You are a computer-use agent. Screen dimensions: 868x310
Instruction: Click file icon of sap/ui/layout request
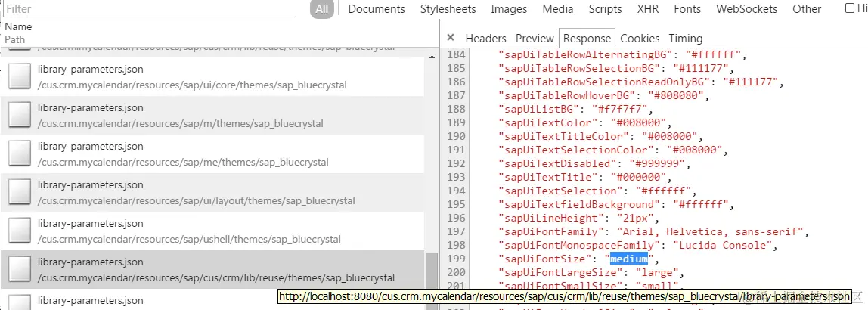[20, 191]
